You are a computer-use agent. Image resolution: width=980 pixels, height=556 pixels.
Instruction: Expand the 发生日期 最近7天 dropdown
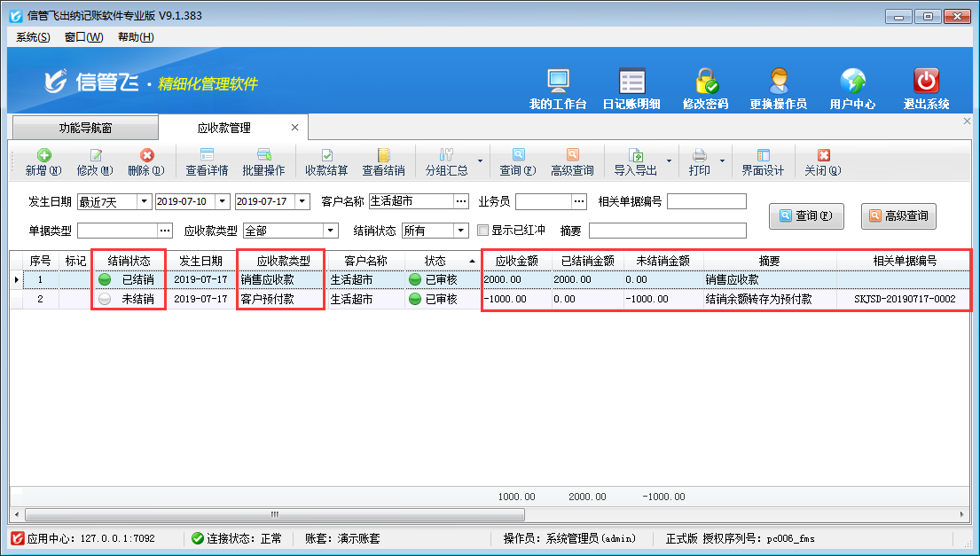tap(144, 201)
